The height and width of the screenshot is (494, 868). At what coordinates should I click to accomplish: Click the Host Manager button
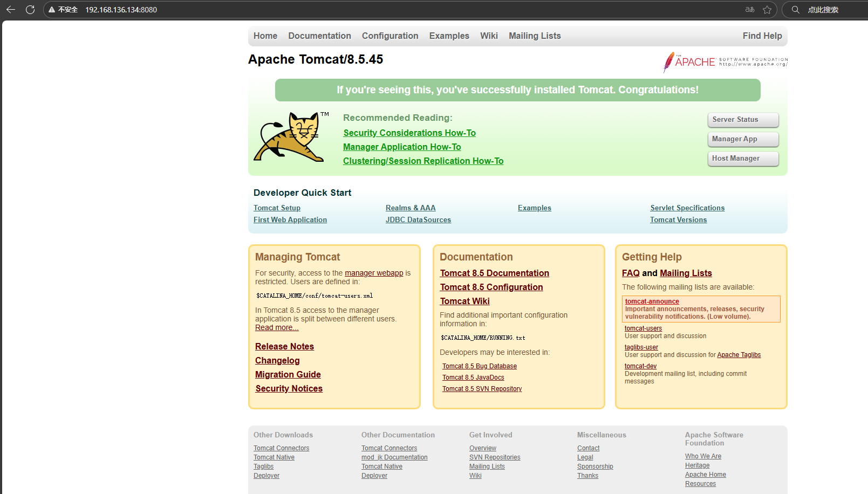pos(743,159)
